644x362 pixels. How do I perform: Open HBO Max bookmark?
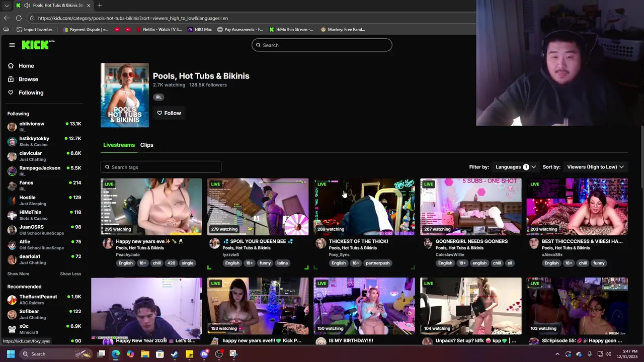200,30
